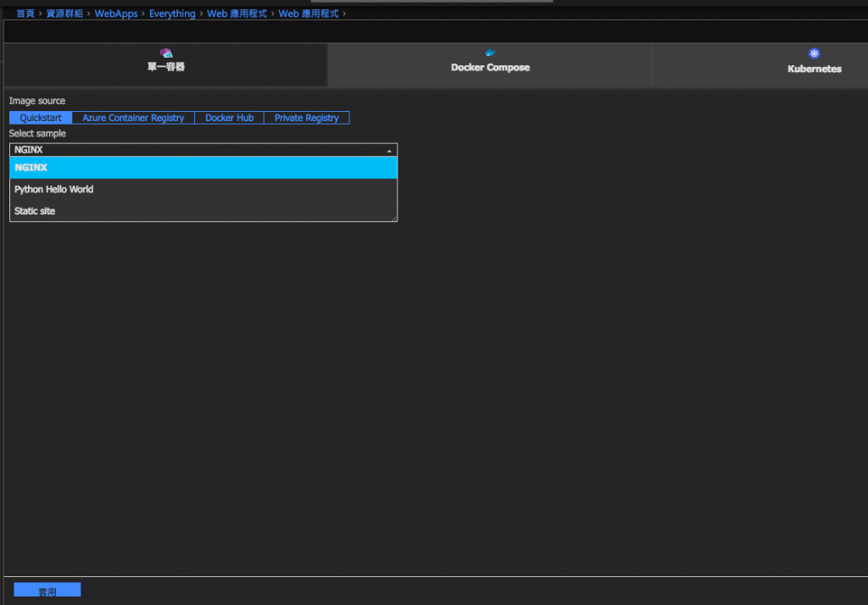Open first Web 應用程式 breadcrumb
Screen dimensions: 868x605
click(237, 14)
